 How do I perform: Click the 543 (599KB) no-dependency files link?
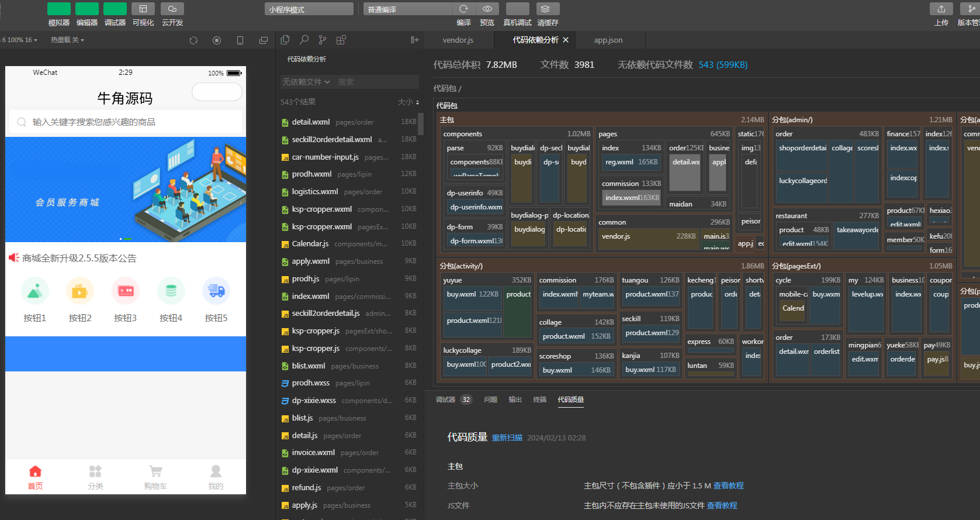pyautogui.click(x=723, y=65)
